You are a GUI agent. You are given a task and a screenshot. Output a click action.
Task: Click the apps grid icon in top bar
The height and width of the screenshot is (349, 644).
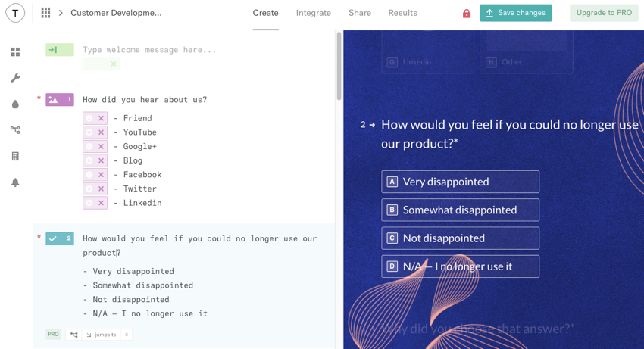45,13
